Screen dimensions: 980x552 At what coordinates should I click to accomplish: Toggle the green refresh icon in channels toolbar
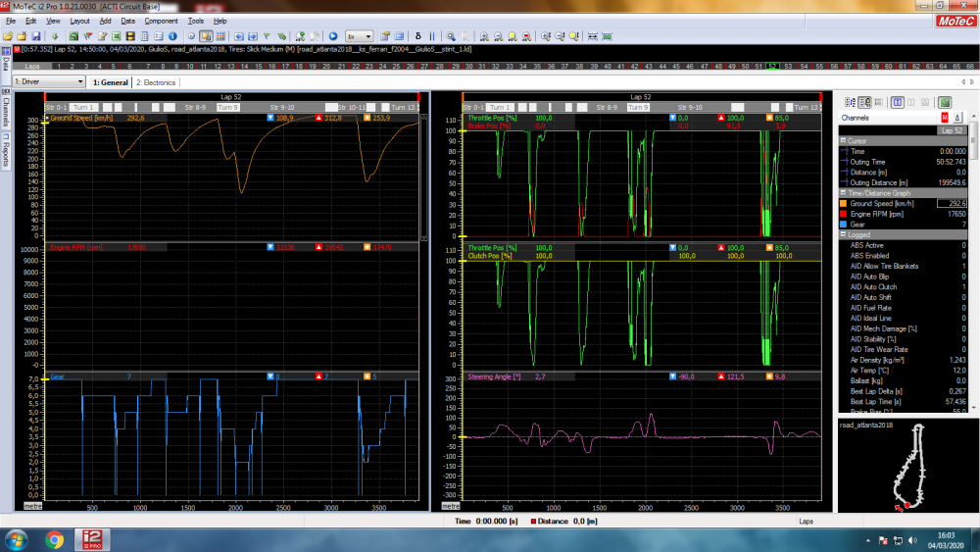945,102
